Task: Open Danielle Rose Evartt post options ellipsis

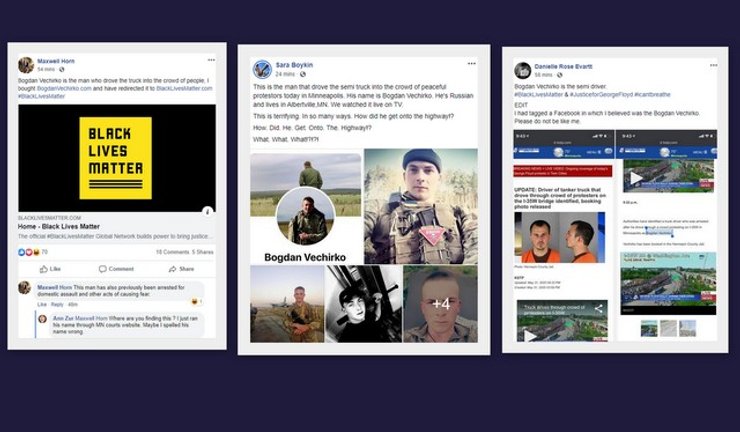Action: pos(713,65)
